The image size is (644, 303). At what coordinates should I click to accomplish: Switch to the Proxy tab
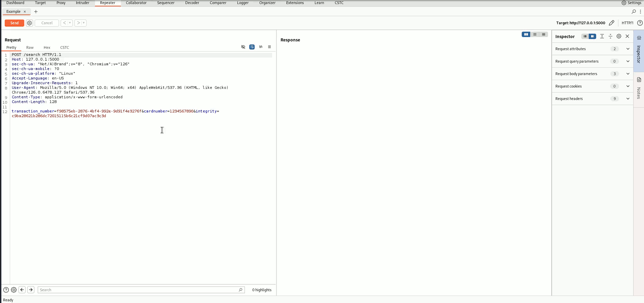(x=61, y=3)
